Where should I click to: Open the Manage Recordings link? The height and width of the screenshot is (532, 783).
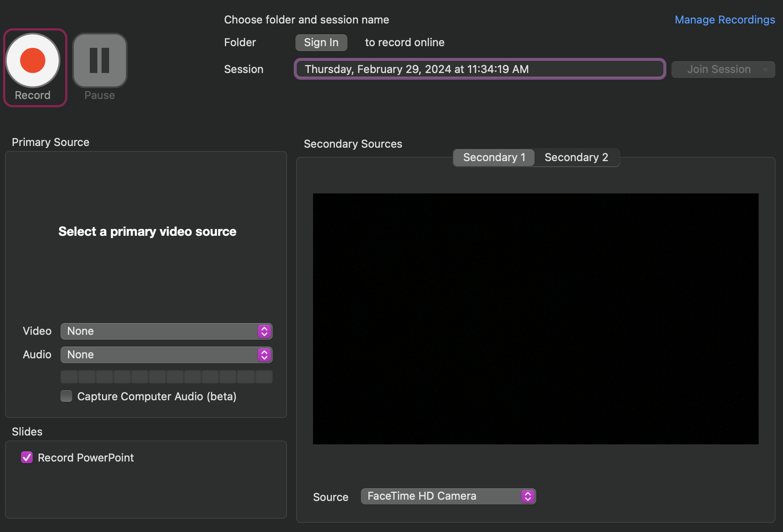[725, 20]
